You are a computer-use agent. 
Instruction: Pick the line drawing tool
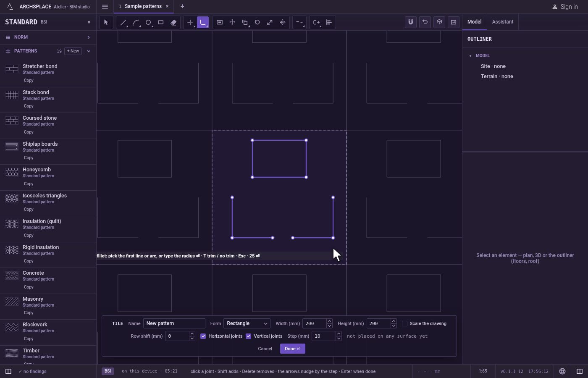pyautogui.click(x=123, y=22)
